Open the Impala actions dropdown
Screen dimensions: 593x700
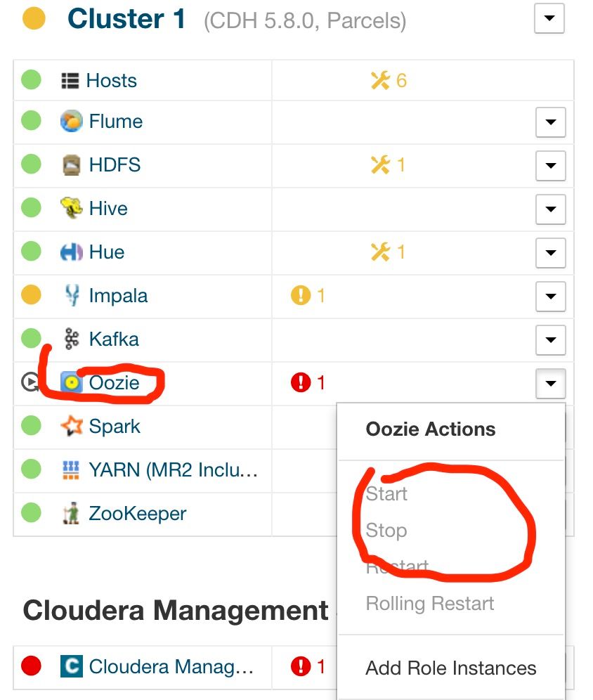coord(550,297)
